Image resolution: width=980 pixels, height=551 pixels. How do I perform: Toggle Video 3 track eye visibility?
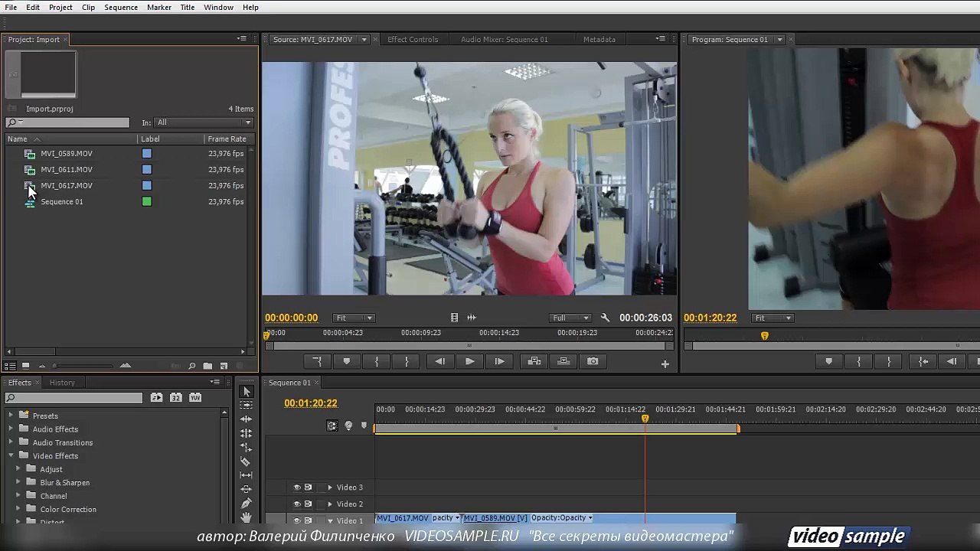point(297,487)
